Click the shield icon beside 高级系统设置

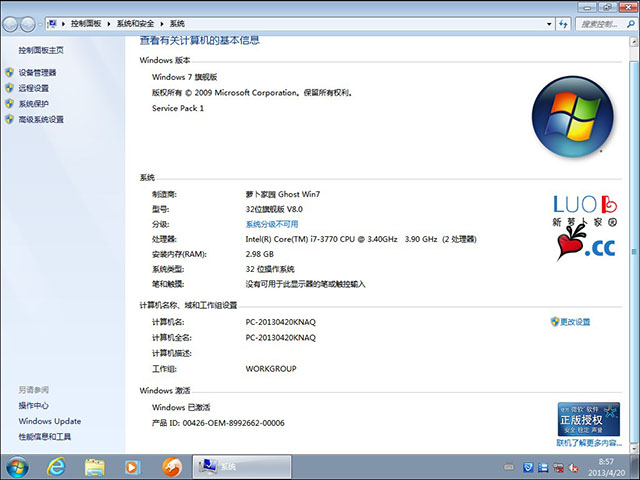point(9,119)
